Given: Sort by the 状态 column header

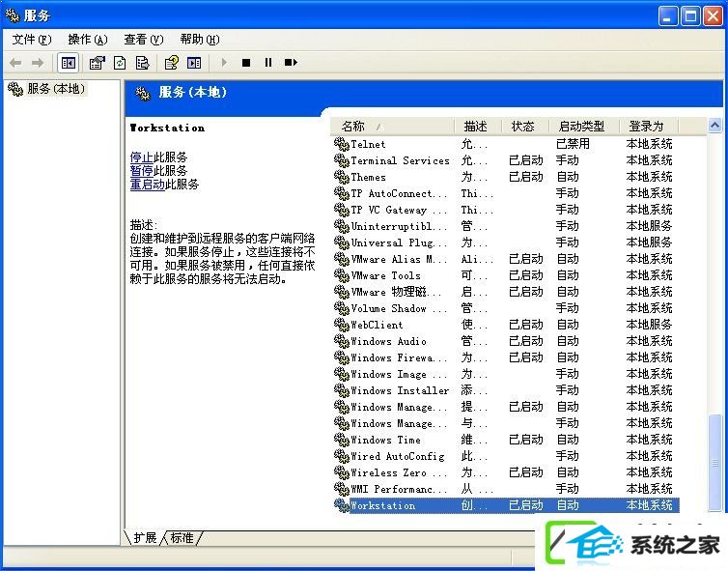Looking at the screenshot, I should coord(525,126).
